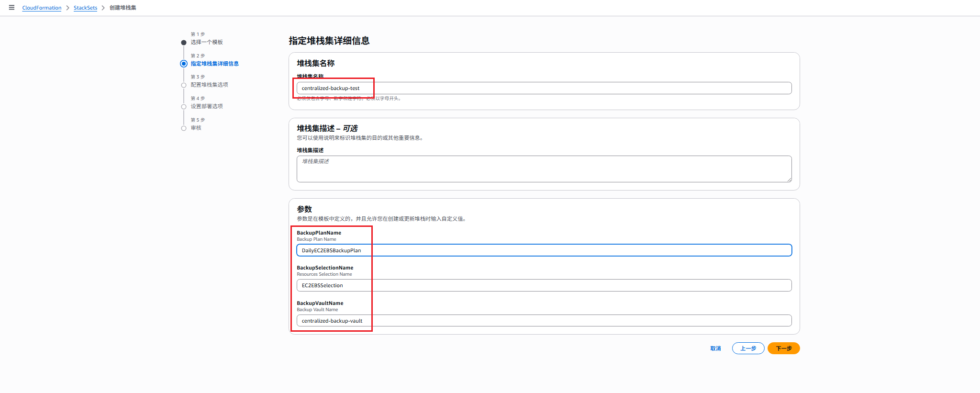The width and height of the screenshot is (980, 393).
Task: Select step 指定堆栈集详细信息 in wizard
Action: [x=214, y=64]
